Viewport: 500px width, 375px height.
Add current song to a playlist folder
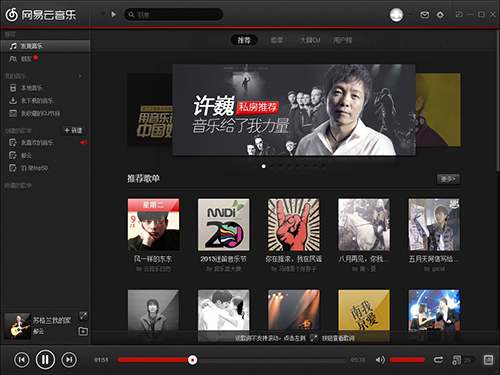[83, 331]
